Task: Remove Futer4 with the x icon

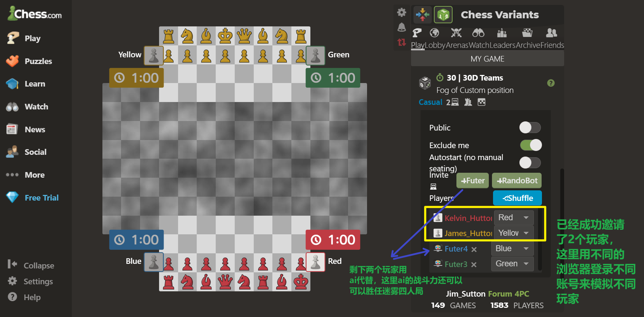Action: [x=474, y=249]
